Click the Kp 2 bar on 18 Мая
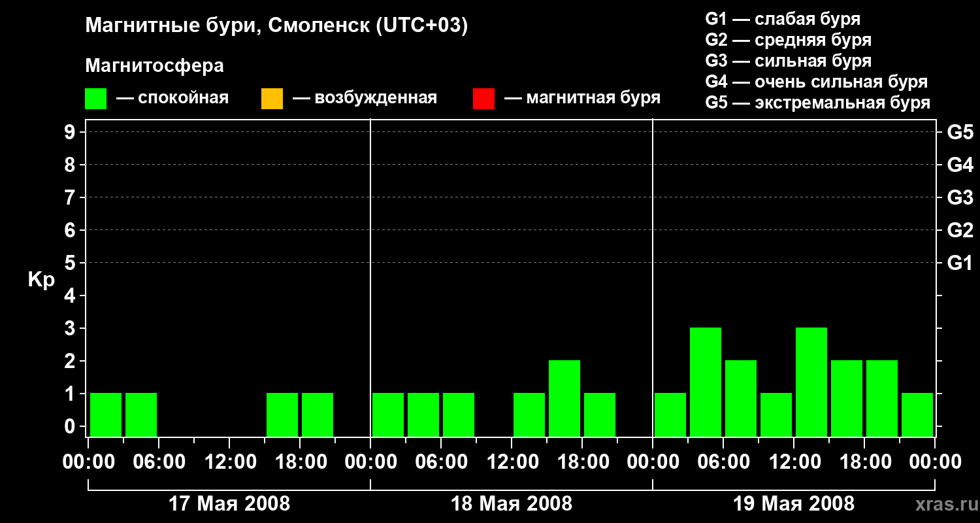Screen dimensions: 980x523 click(564, 398)
